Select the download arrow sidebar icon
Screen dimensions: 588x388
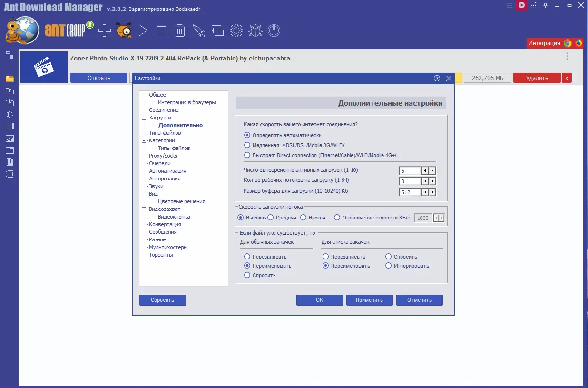click(x=10, y=102)
